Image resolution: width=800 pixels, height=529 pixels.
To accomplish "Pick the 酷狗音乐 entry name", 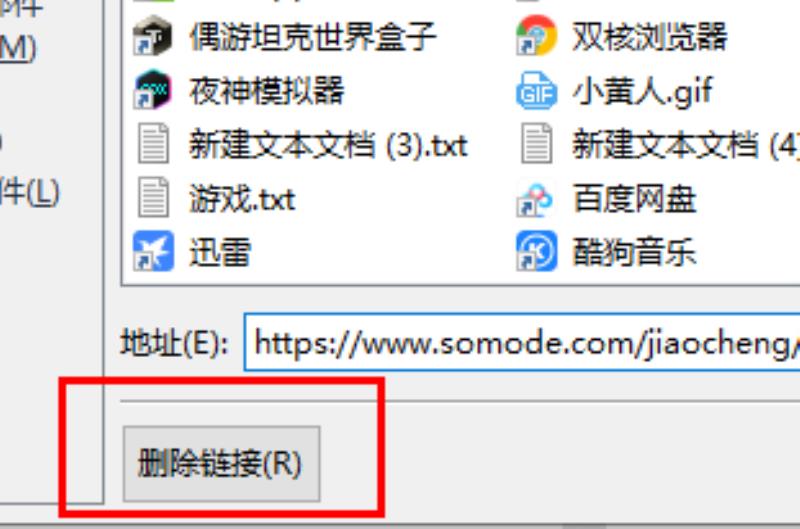I will (x=634, y=252).
